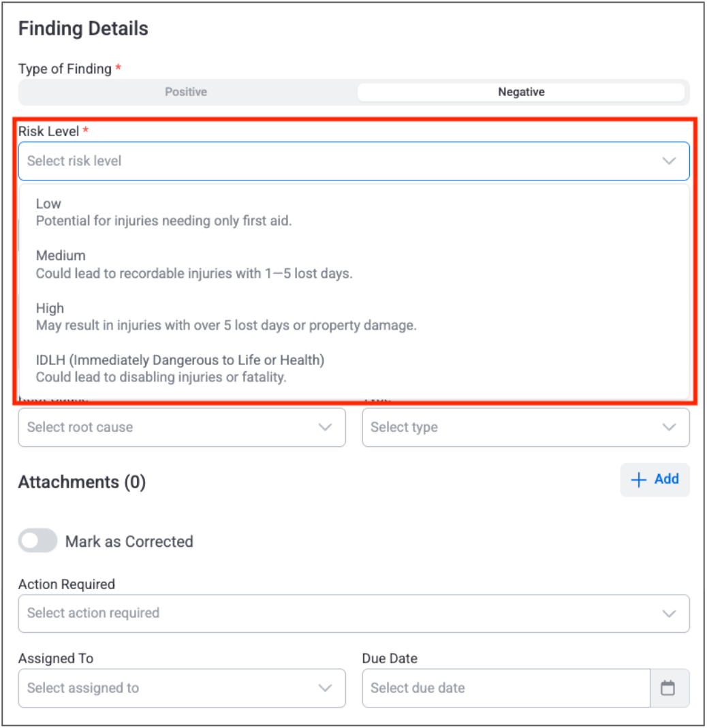This screenshot has height=728, width=707.
Task: Click the calendar icon beside Due Date
Action: [668, 688]
